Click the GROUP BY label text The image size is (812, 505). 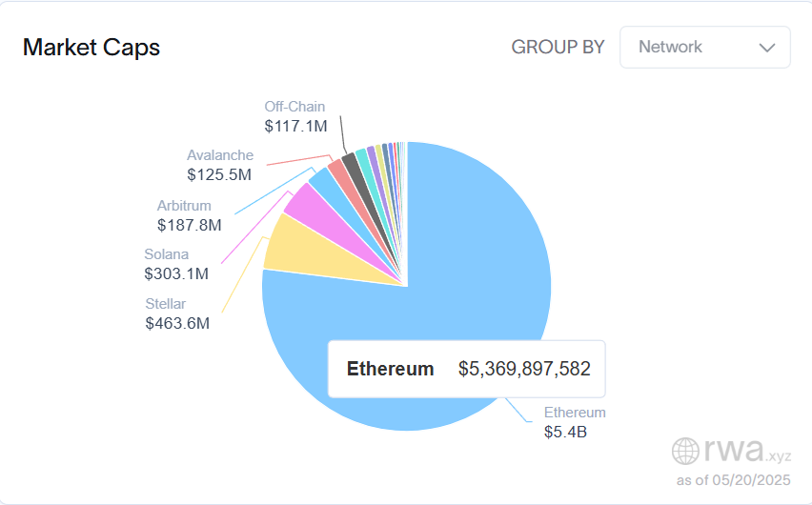pos(558,47)
